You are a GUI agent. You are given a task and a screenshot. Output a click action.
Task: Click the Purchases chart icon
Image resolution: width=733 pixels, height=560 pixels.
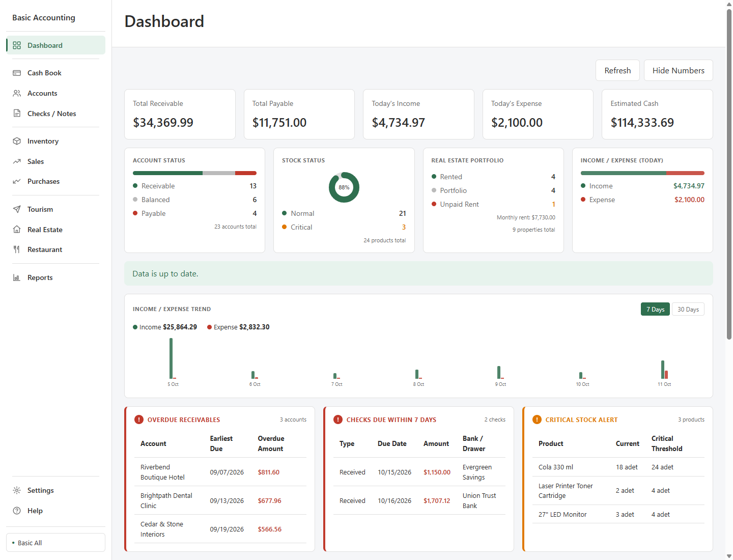tap(17, 181)
